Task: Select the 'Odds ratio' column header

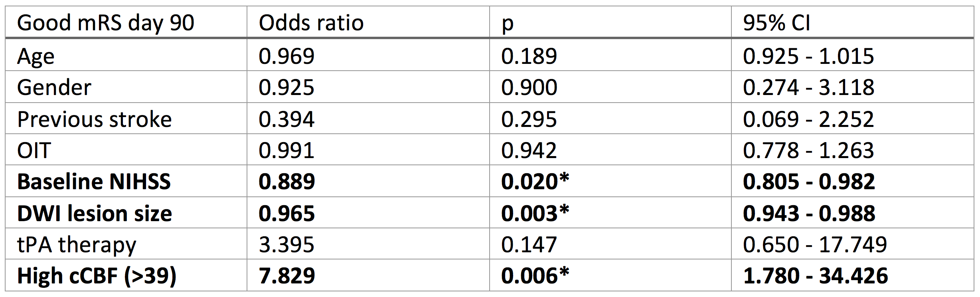Action: click(x=311, y=23)
